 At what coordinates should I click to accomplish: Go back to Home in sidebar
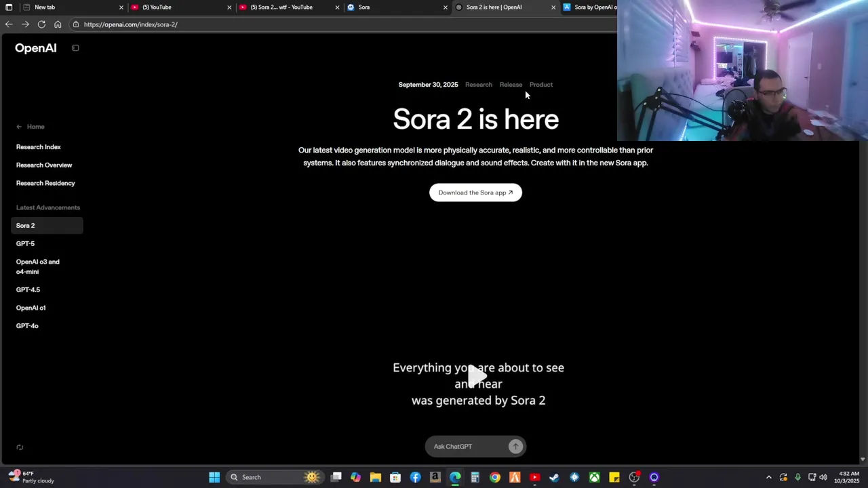(x=31, y=127)
